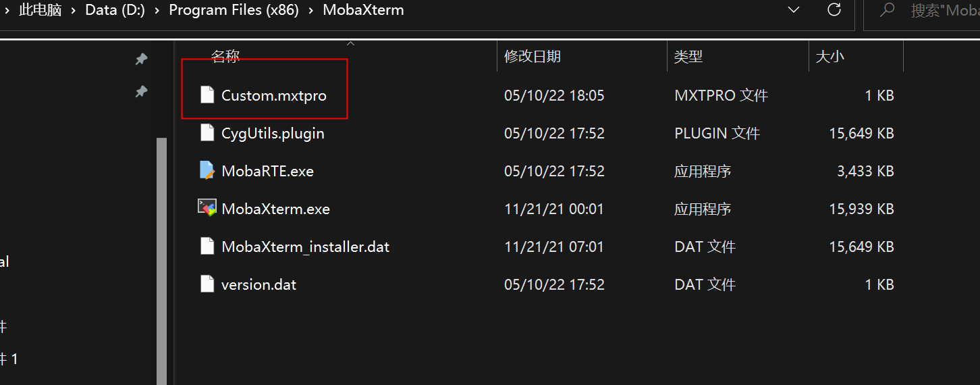Expand chevron after Data (D:) breadcrumb
Image resolution: width=980 pixels, height=385 pixels.
click(157, 11)
